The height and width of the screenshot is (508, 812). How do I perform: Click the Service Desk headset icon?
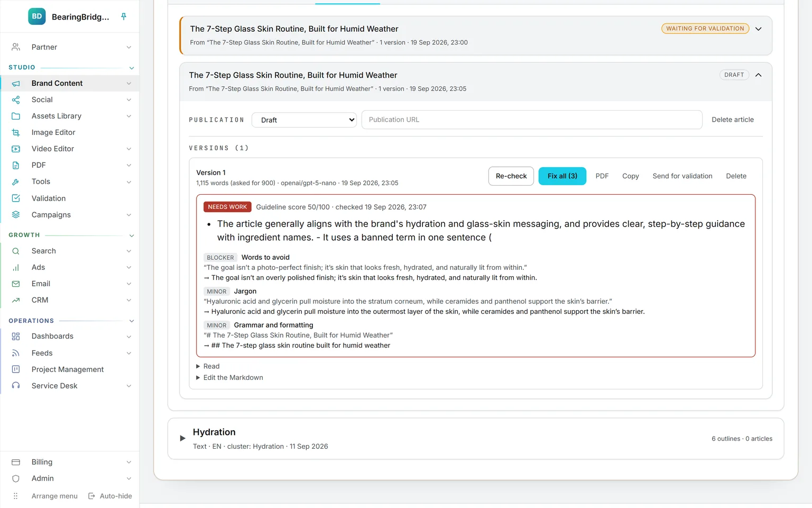(16, 386)
